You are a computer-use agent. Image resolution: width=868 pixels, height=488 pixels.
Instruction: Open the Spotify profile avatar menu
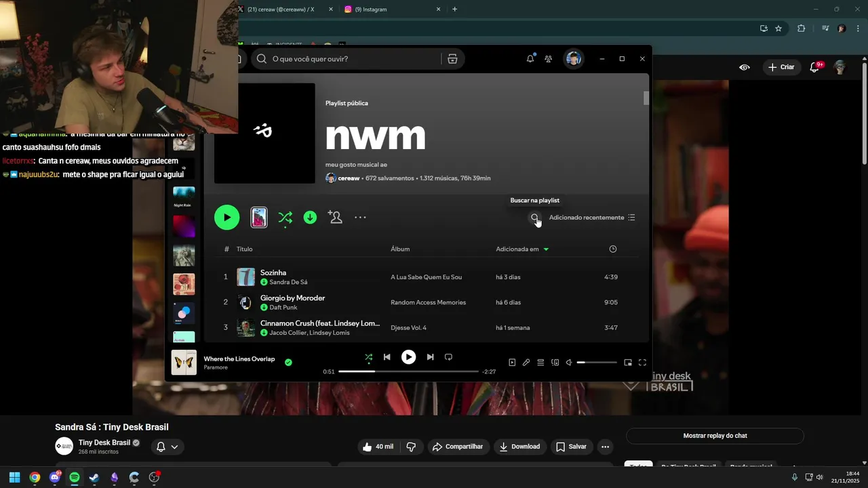pyautogui.click(x=574, y=59)
